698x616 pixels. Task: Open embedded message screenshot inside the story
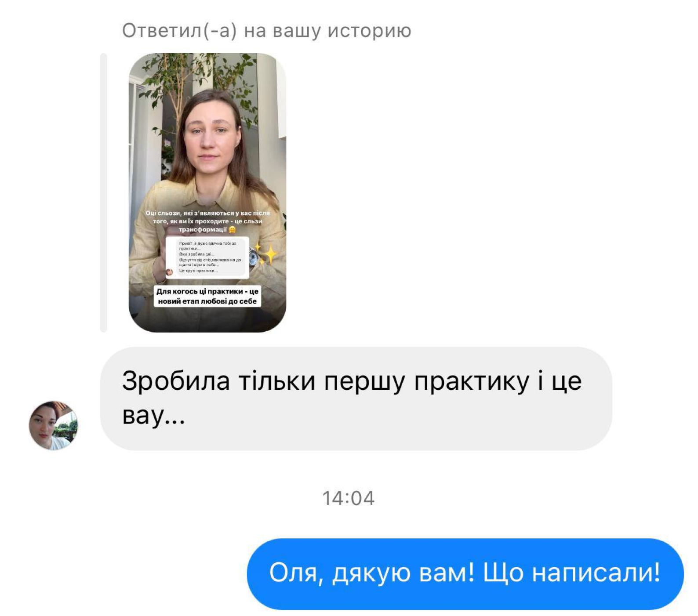tap(207, 257)
